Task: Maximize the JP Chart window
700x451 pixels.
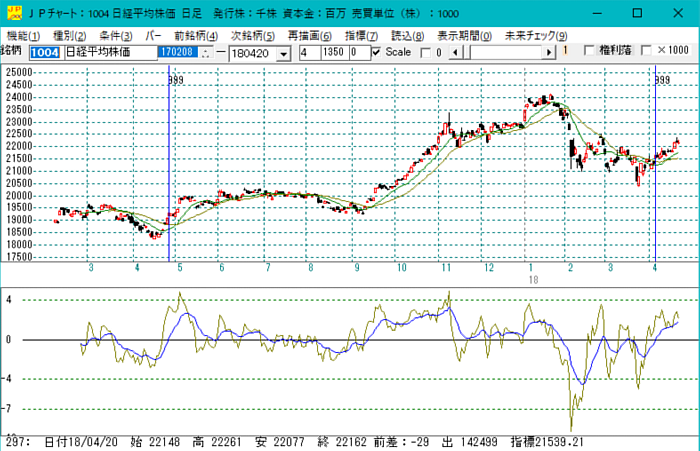Action: pos(637,12)
